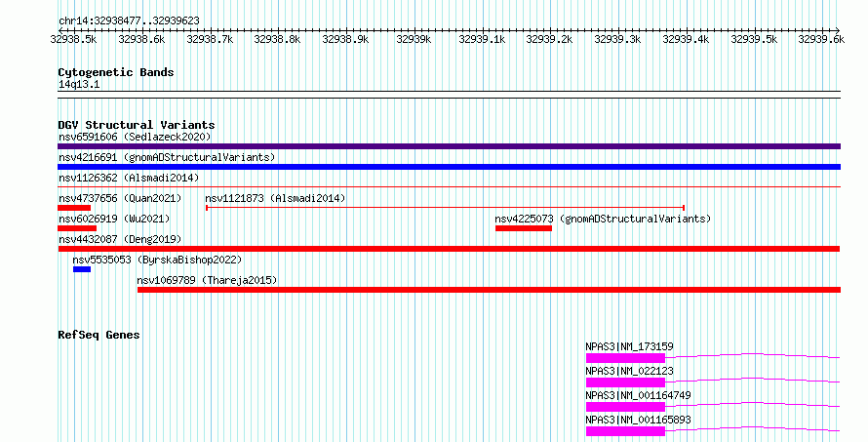Click the red nsv1069789 variant bar

coord(489,290)
